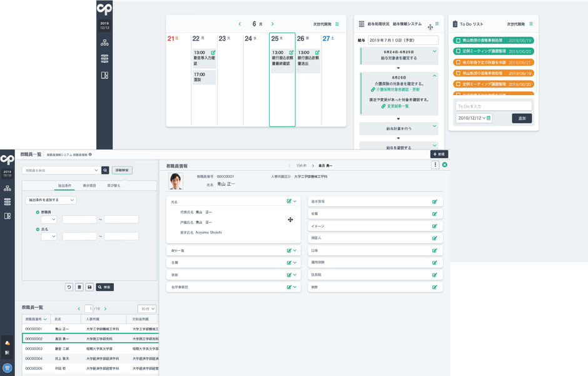This screenshot has width=588, height=376.
Task: Click the To Do を入力 text field
Action: 494,106
